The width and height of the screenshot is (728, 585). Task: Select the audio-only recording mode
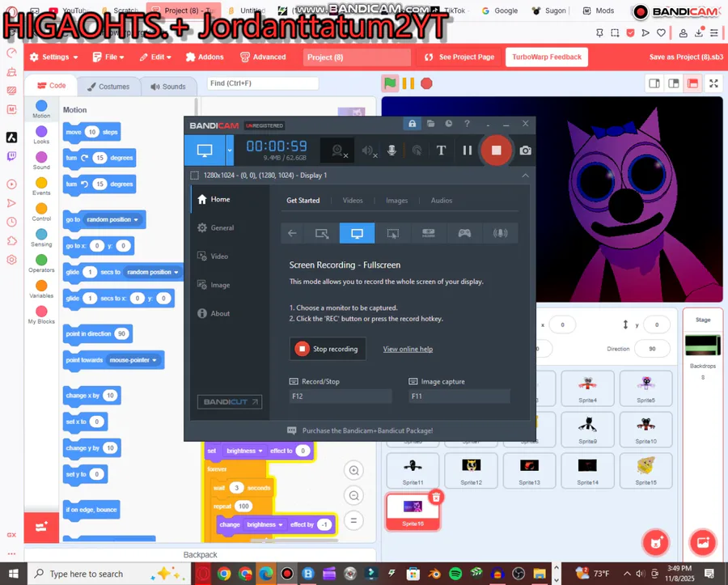(x=500, y=233)
